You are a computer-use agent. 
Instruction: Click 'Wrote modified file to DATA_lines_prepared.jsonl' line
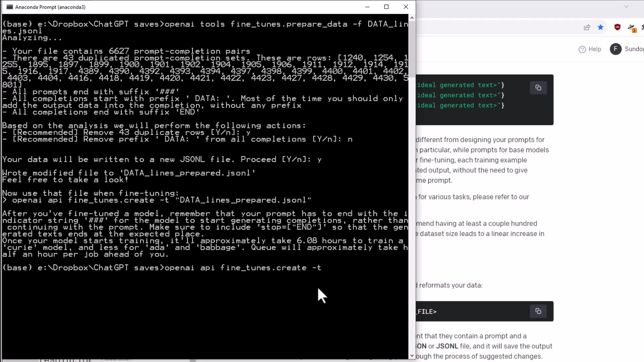(x=129, y=173)
